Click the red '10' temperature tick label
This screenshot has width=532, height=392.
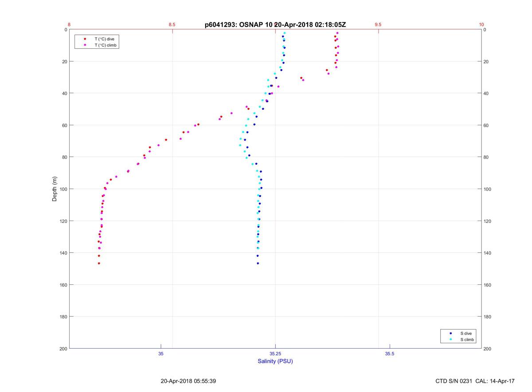point(481,25)
